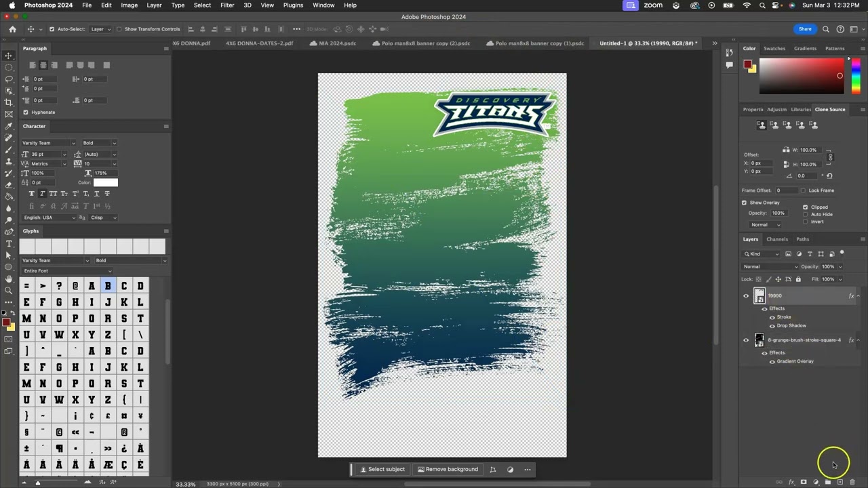The image size is (868, 488).
Task: Reset transform in Clone Source panel
Action: [x=829, y=176]
